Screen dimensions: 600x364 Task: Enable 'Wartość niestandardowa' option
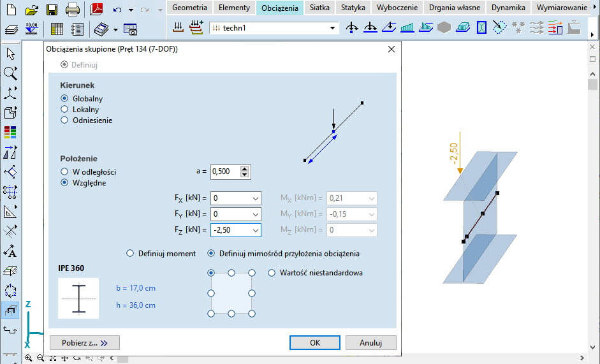[272, 273]
